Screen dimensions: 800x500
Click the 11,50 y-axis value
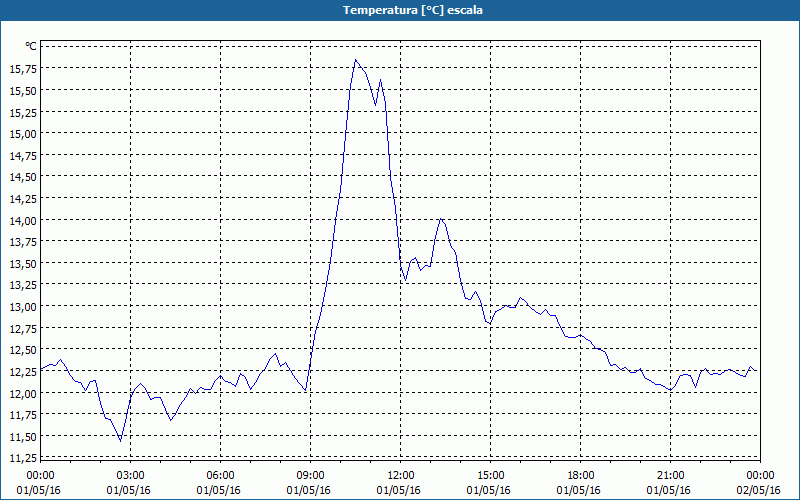22,436
